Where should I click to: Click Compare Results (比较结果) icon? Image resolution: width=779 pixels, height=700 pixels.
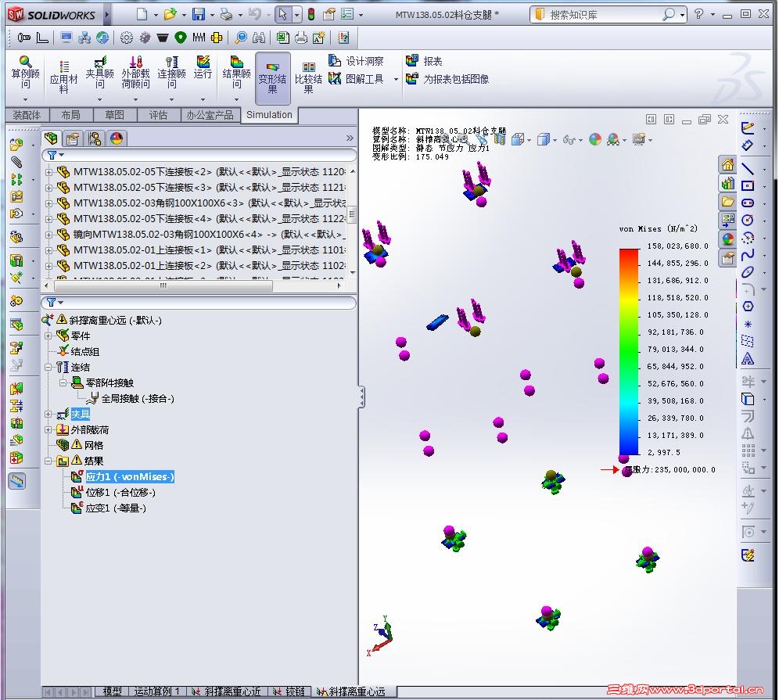point(308,78)
